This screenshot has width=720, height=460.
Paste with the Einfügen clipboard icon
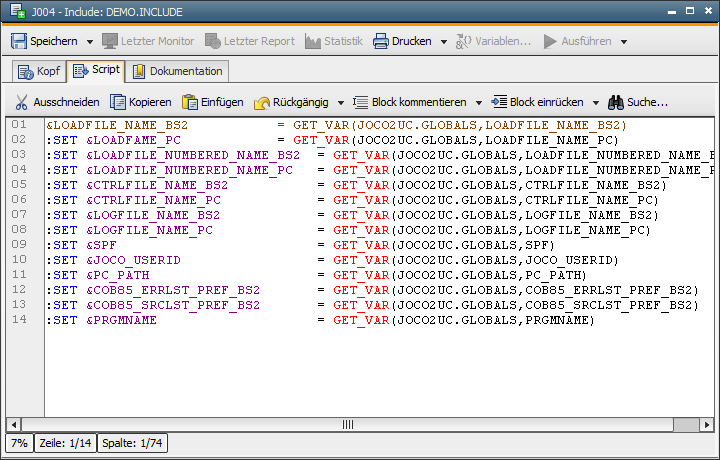click(x=189, y=102)
